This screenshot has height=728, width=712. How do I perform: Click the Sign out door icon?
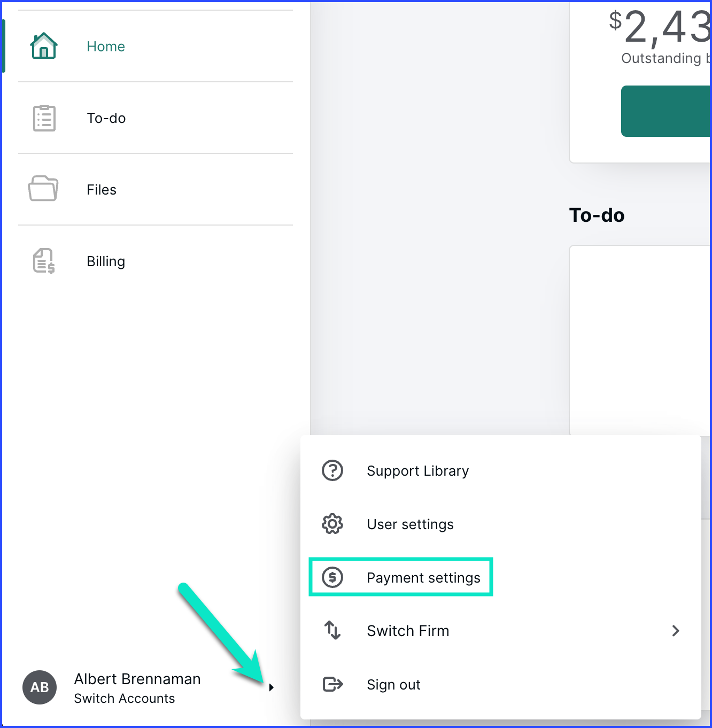click(333, 684)
